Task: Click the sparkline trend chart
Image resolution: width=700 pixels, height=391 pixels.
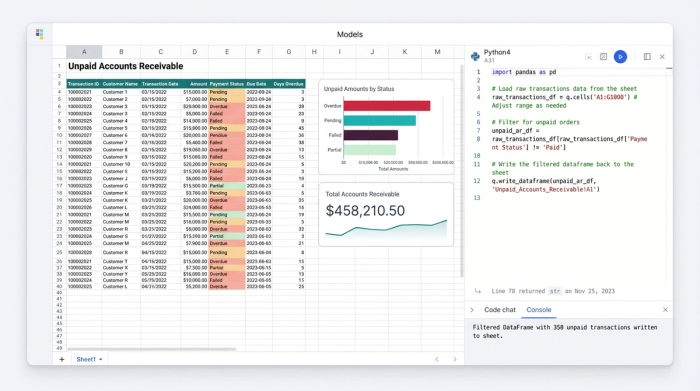Action: [386, 229]
